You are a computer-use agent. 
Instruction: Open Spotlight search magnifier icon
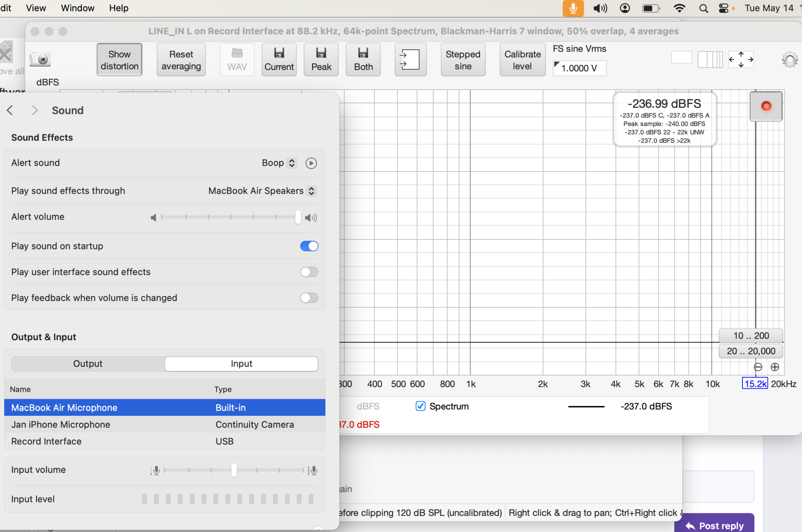tap(703, 8)
